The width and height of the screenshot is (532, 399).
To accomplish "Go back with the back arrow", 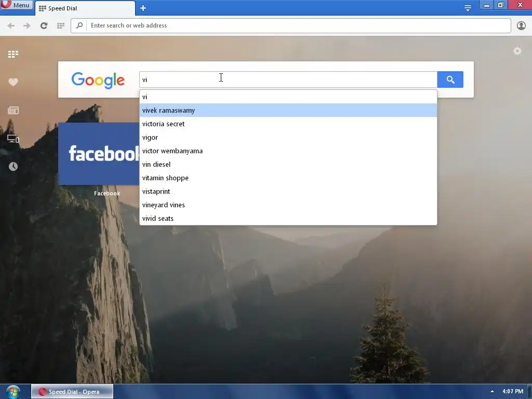I will (11, 25).
